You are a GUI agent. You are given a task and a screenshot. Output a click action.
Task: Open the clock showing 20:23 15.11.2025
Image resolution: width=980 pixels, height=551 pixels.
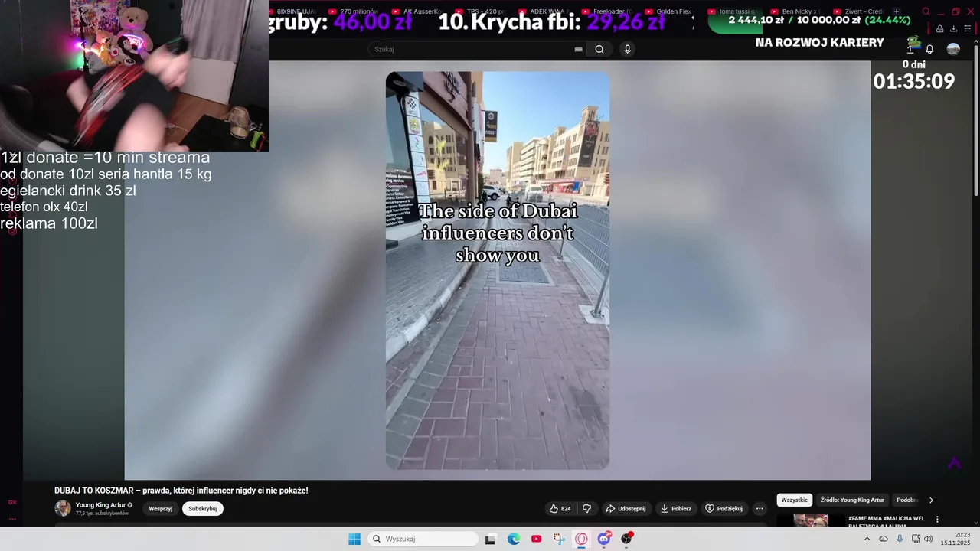click(x=955, y=539)
